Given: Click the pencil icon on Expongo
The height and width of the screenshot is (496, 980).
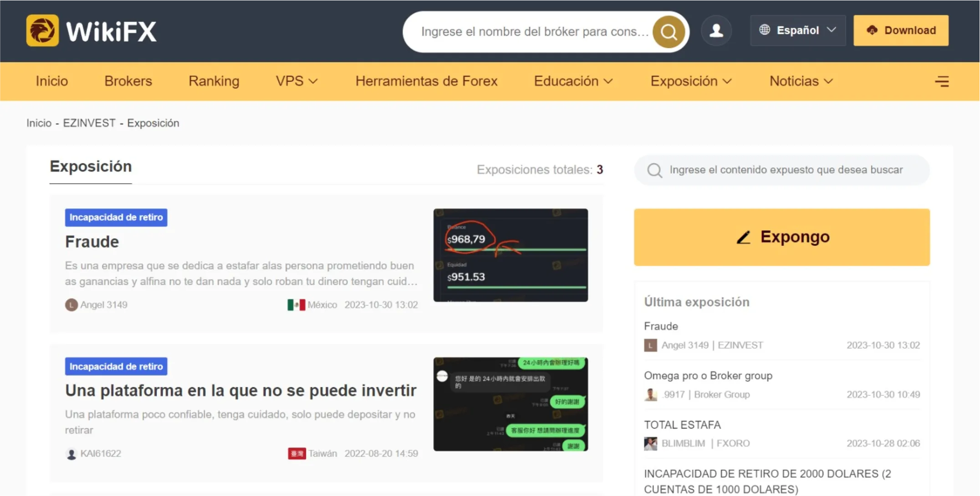Looking at the screenshot, I should 744,237.
